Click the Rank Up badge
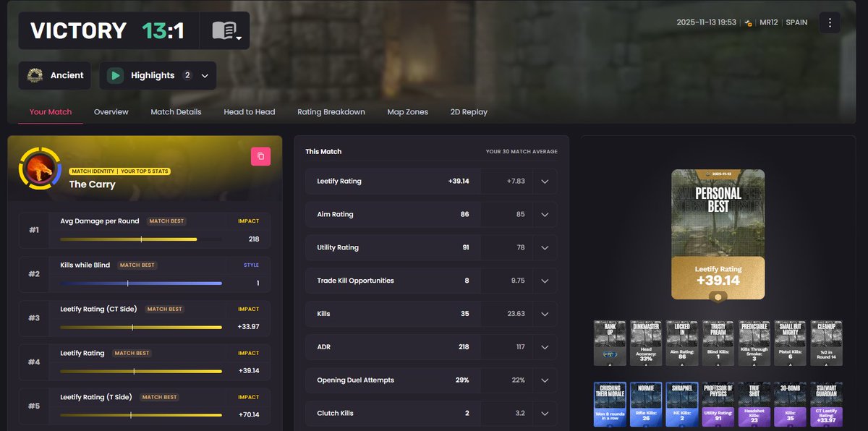868x431 pixels. 609,343
